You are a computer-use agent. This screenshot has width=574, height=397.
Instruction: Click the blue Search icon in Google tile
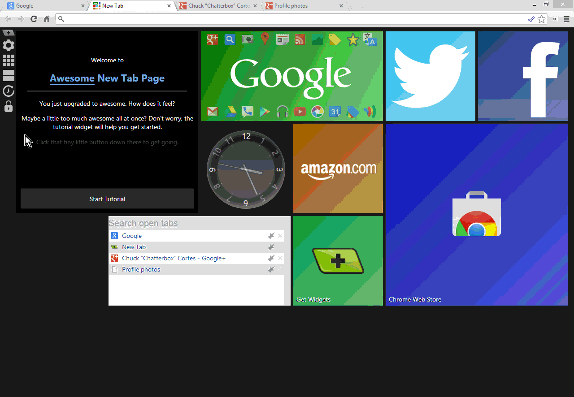click(230, 39)
